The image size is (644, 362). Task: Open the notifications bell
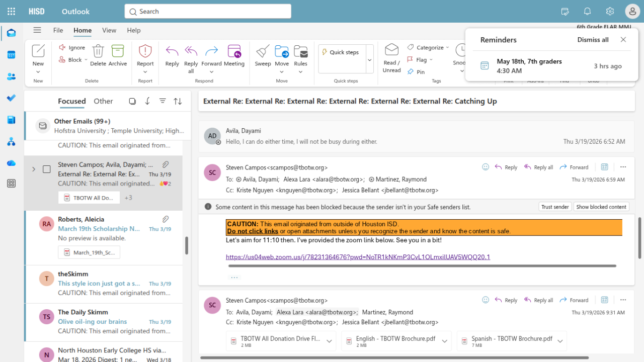587,11
